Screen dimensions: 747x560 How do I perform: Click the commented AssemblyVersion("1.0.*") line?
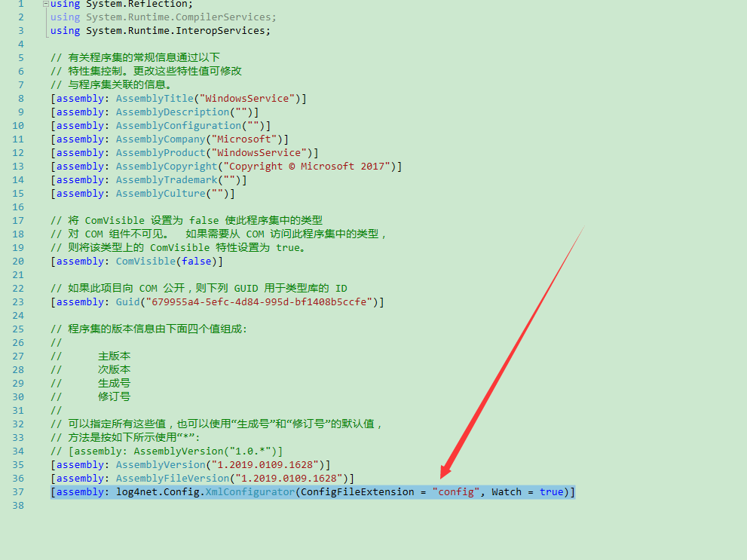tap(167, 451)
